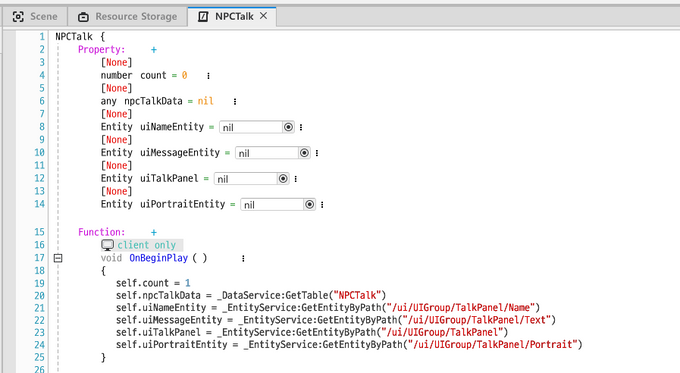680x373 pixels.
Task: Click the NPCTalk class name on line 1
Action: click(x=74, y=37)
